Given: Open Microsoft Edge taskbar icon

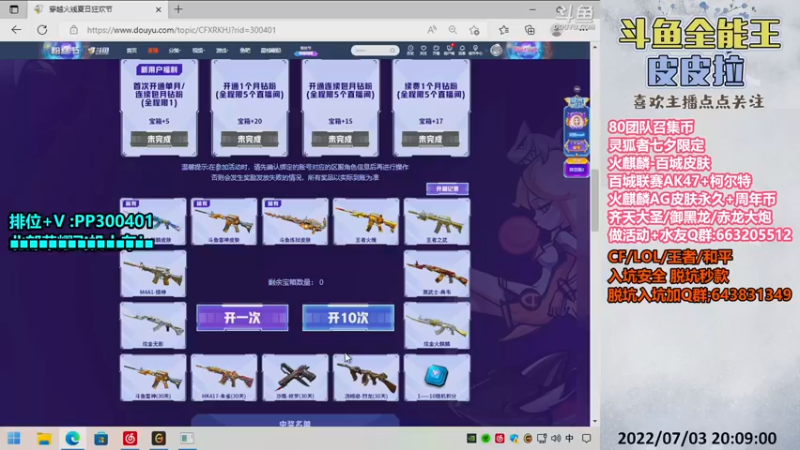Looking at the screenshot, I should [x=72, y=438].
